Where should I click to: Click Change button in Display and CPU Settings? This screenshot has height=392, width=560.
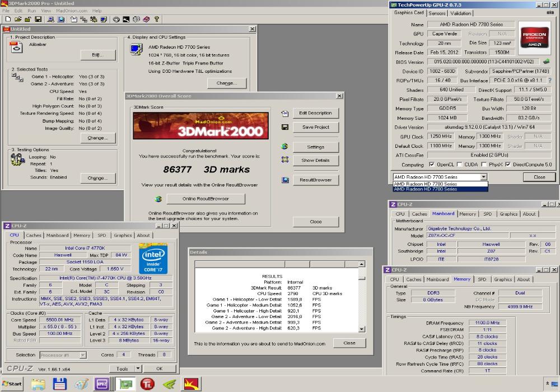point(227,83)
